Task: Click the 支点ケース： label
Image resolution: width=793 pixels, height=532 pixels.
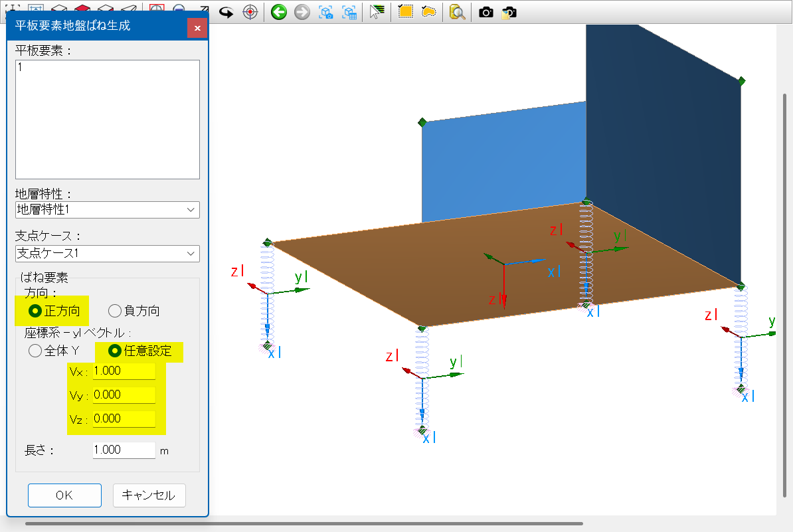Action: tap(48, 236)
